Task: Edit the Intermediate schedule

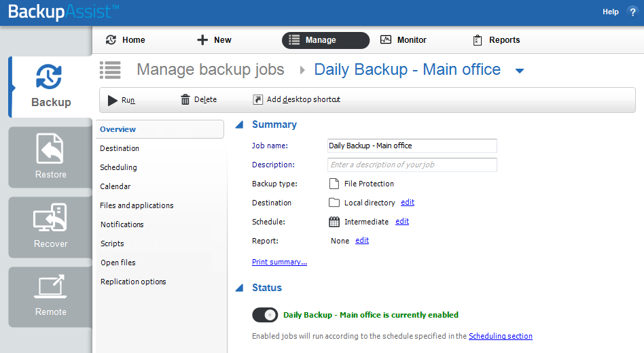Action: [402, 221]
